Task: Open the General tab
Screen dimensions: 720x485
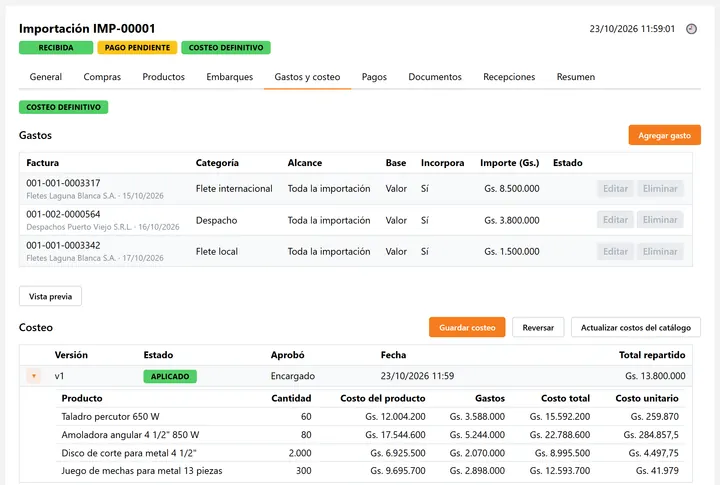Action: pos(45,77)
